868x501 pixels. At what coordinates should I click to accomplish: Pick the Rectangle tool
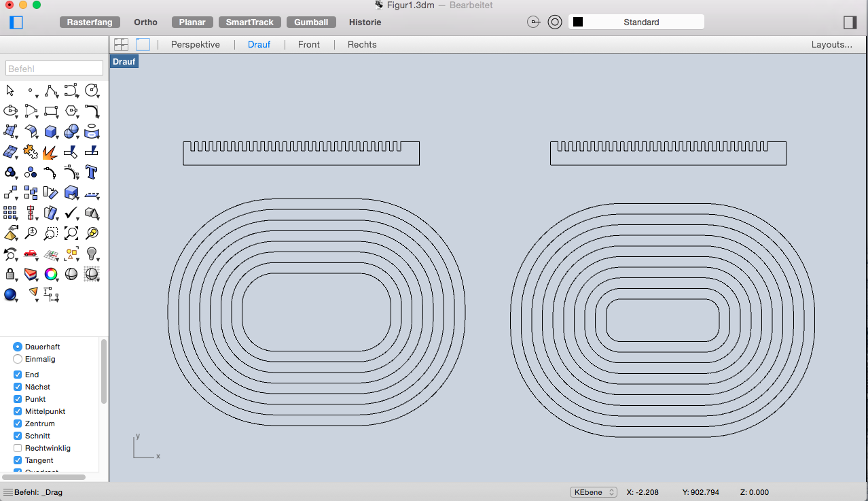pyautogui.click(x=50, y=111)
